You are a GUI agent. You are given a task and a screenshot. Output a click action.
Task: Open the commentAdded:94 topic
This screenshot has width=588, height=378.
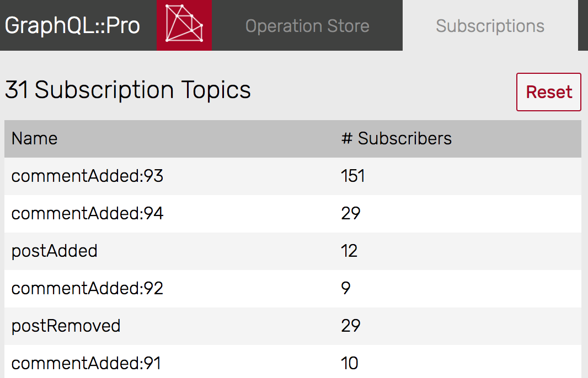pyautogui.click(x=87, y=214)
